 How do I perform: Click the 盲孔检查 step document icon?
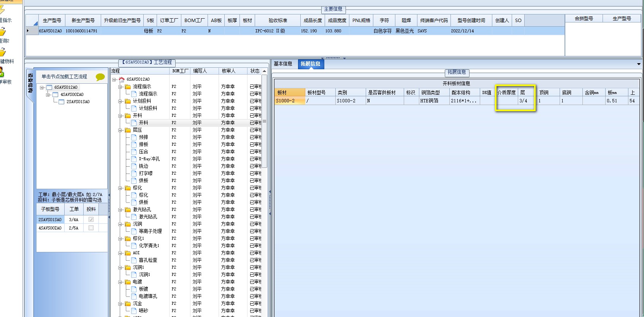[134, 260]
